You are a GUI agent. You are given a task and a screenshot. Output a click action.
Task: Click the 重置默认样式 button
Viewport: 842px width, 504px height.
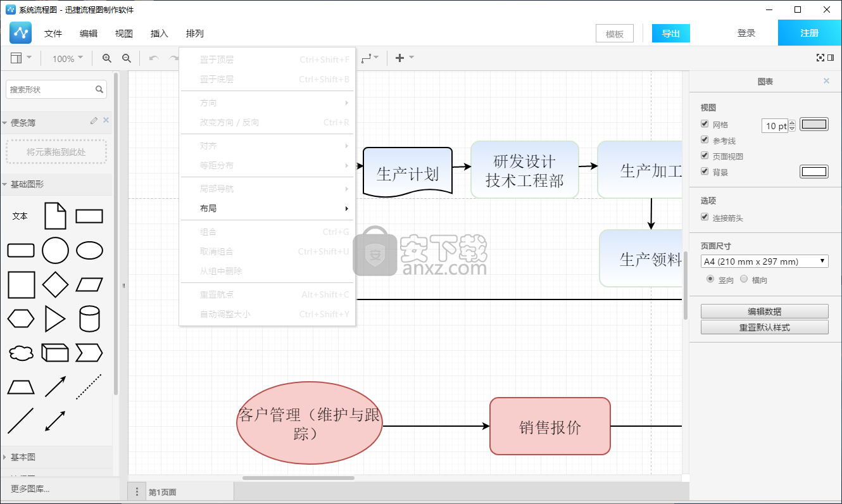click(765, 327)
